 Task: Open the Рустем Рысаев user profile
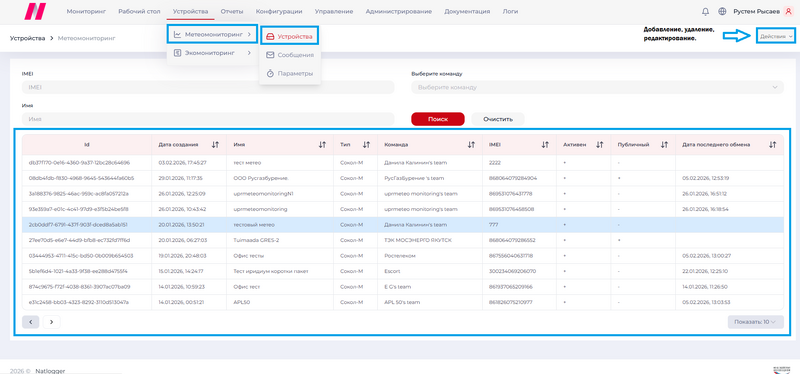(763, 11)
